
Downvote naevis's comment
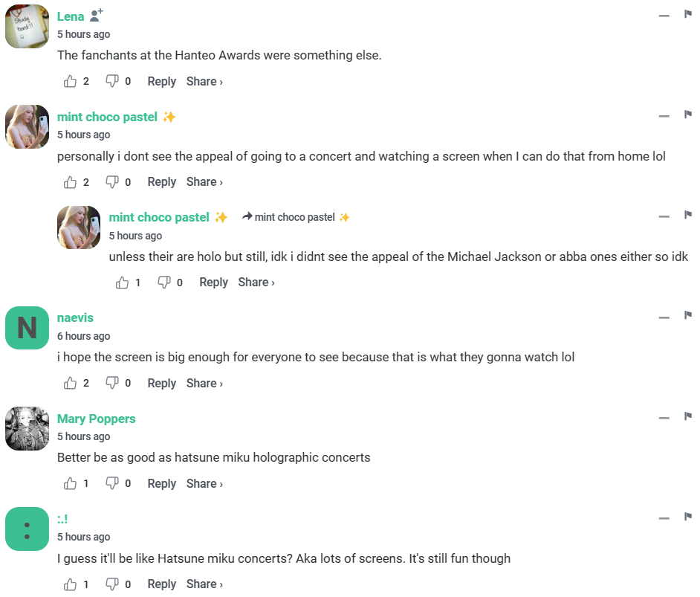coord(112,383)
